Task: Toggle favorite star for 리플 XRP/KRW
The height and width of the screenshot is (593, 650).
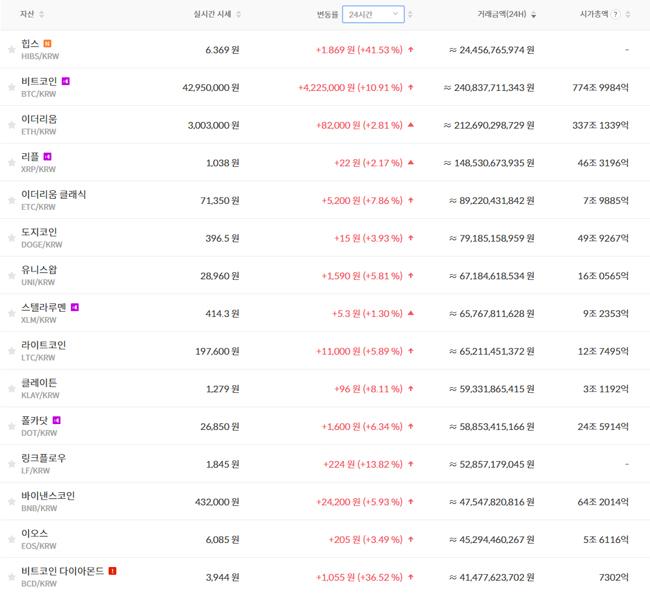Action: [x=12, y=163]
